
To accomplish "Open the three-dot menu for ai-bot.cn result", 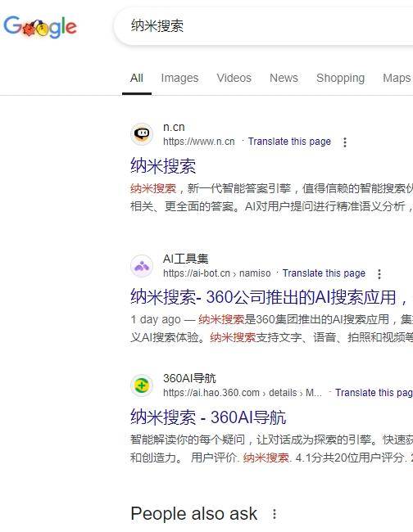I will pos(379,274).
